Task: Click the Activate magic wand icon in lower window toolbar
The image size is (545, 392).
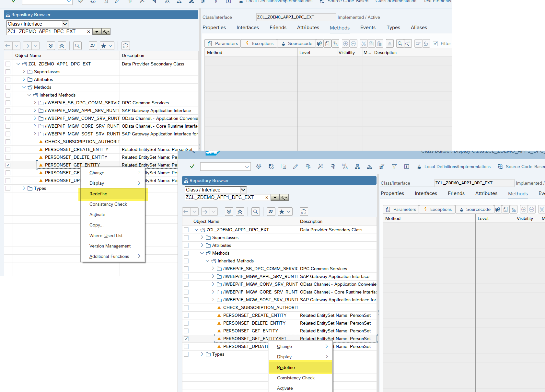Action: pos(320,167)
